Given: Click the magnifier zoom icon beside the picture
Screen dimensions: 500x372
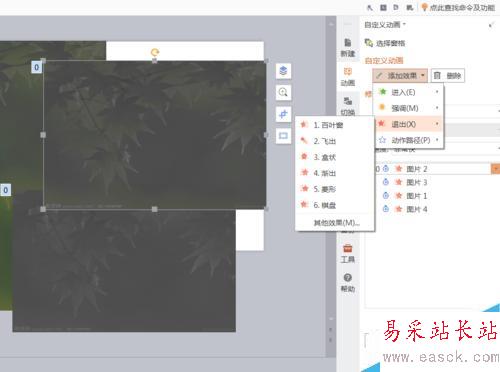Looking at the screenshot, I should click(x=283, y=92).
